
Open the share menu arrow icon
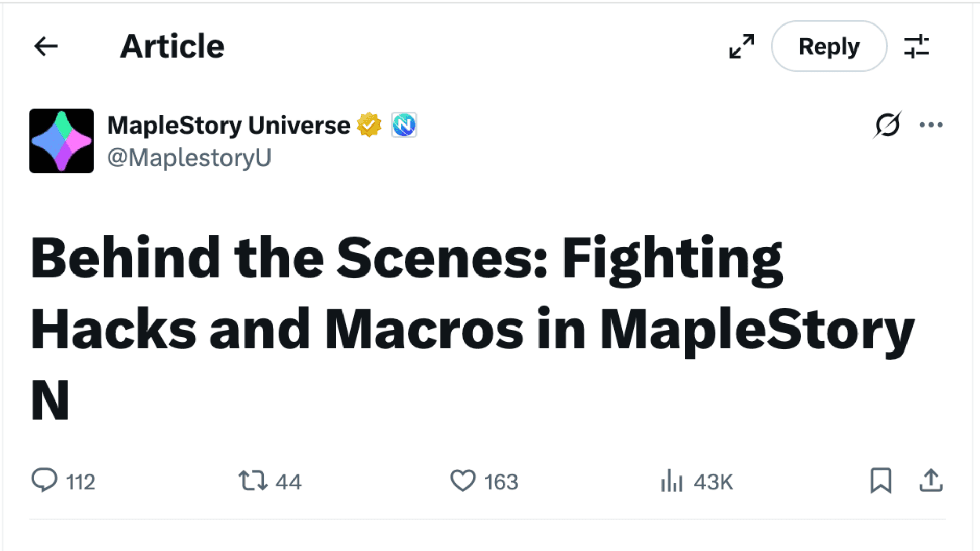[x=931, y=481]
